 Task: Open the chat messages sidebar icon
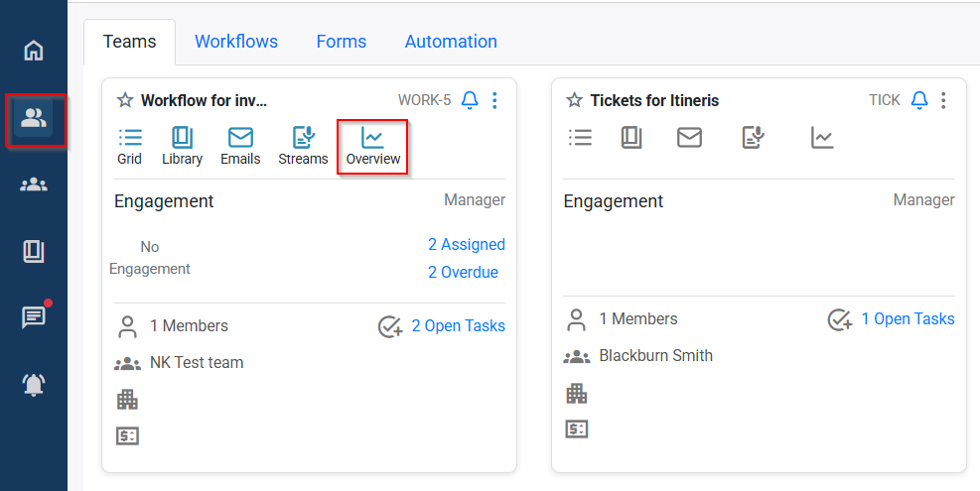point(34,317)
